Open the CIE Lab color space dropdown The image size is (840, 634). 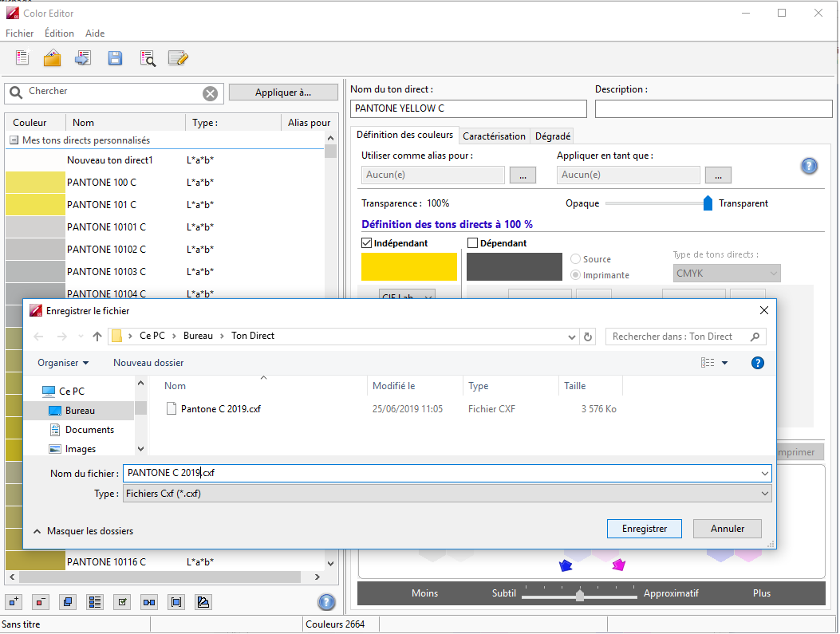point(407,294)
